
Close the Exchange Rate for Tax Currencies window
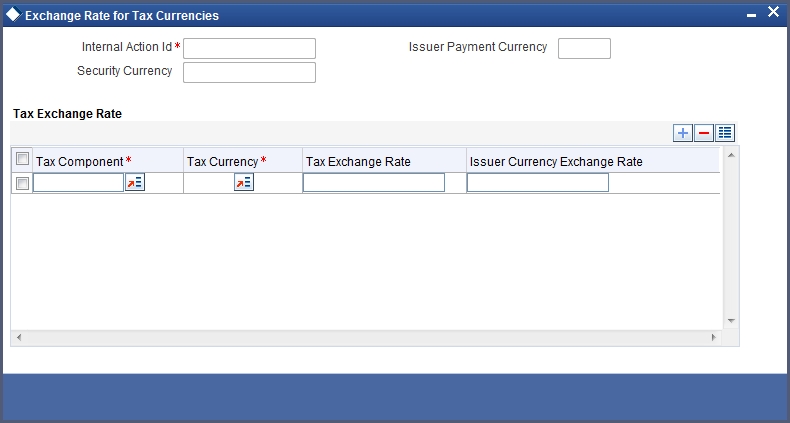click(x=773, y=12)
